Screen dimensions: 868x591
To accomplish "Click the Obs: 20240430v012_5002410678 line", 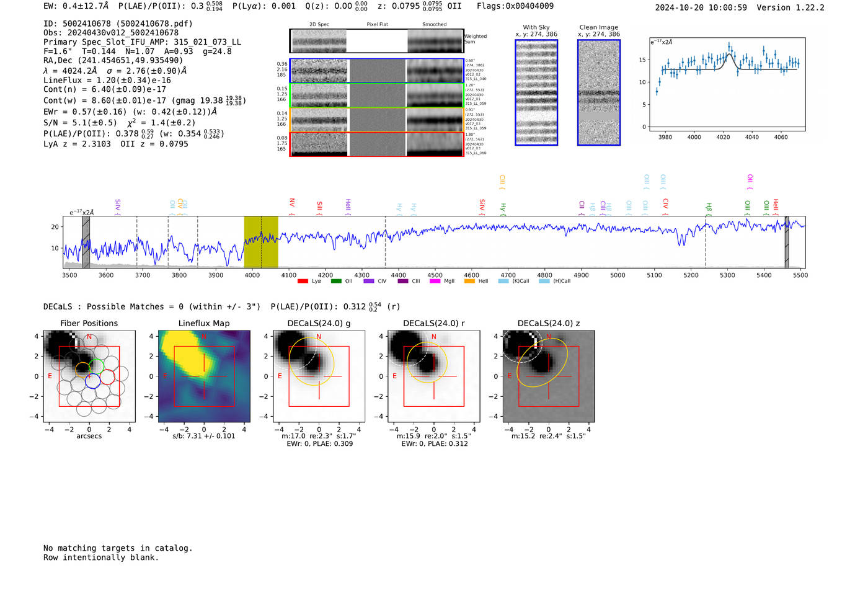I will [111, 33].
